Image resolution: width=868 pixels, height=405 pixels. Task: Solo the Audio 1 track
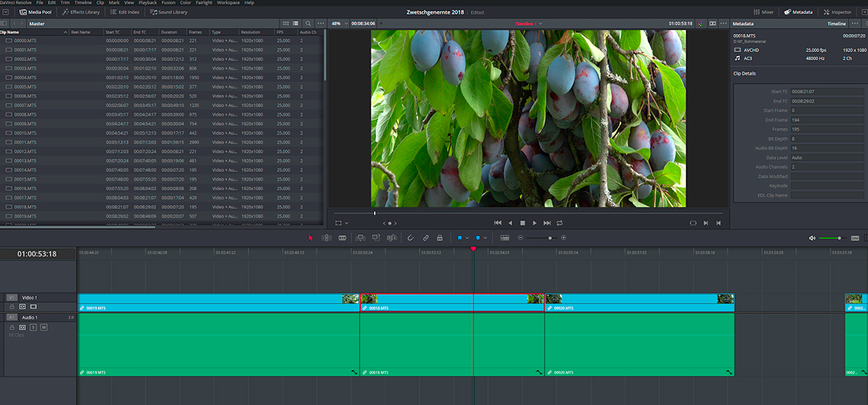33,328
